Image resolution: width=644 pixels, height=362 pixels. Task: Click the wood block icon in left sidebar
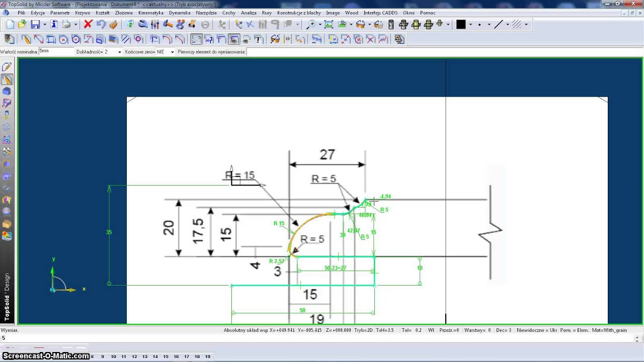(x=7, y=224)
